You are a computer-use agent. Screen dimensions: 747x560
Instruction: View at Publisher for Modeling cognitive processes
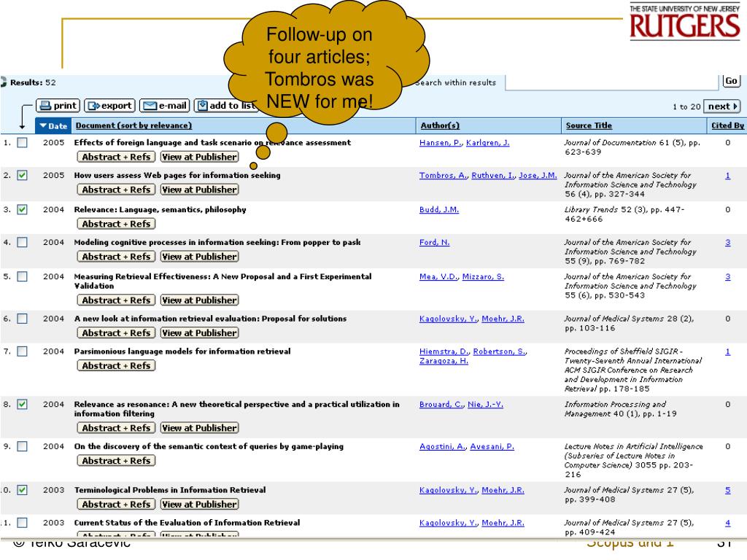199,257
